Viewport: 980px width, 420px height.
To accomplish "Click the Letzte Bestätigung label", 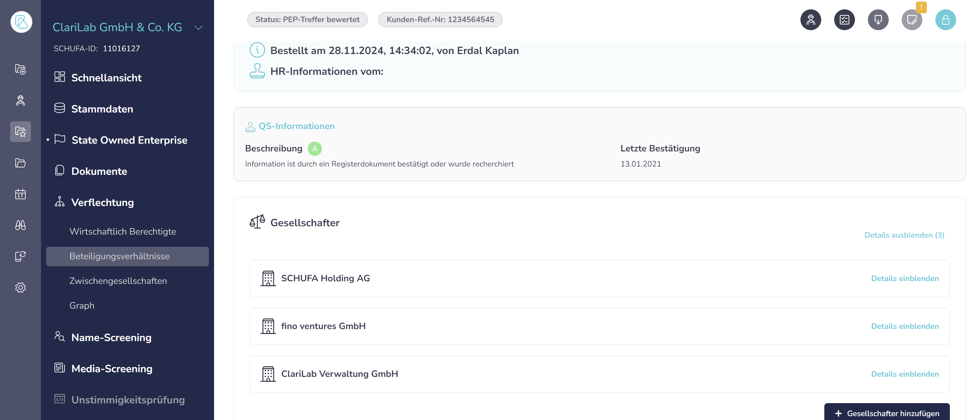I will (660, 149).
